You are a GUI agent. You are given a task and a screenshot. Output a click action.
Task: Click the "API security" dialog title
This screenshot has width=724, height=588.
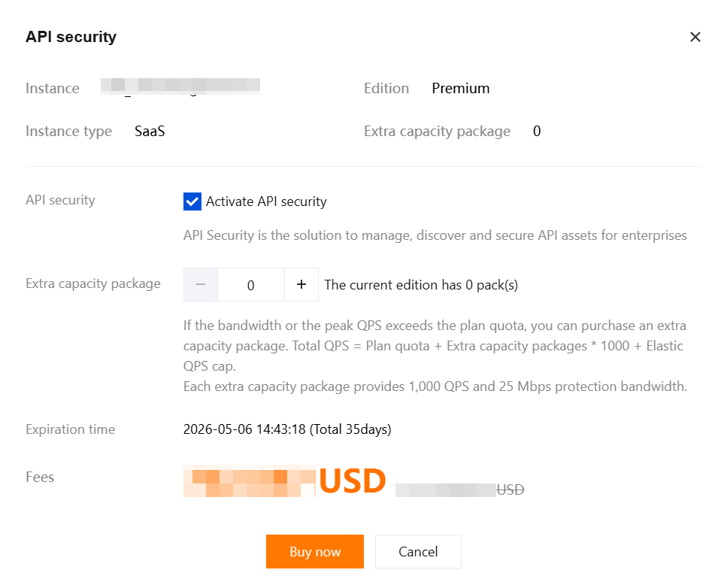[x=71, y=37]
